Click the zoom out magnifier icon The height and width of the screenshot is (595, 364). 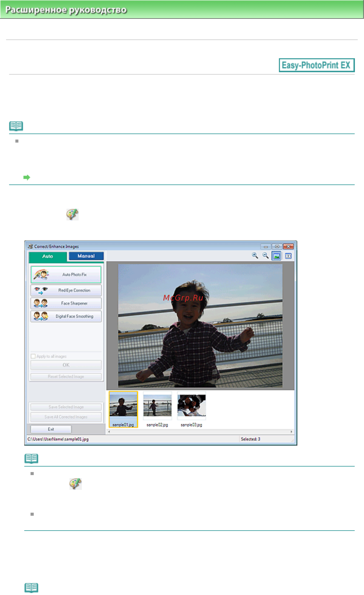[x=266, y=256]
